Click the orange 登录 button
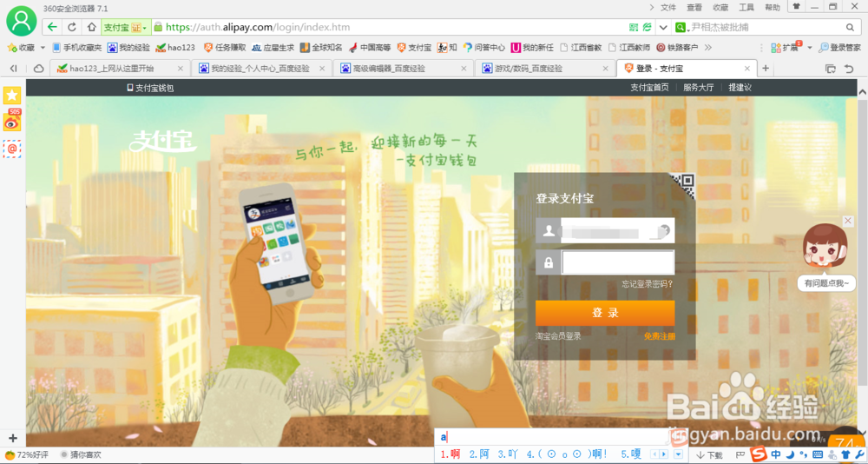The height and width of the screenshot is (464, 868). click(605, 313)
